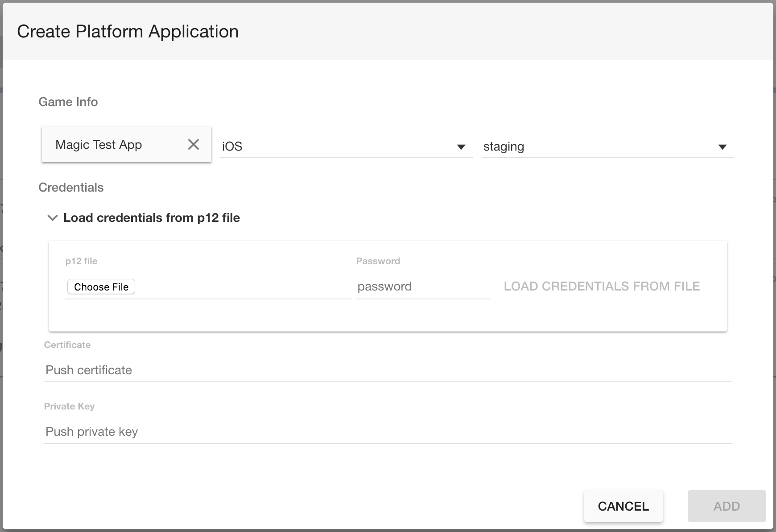Image resolution: width=776 pixels, height=532 pixels.
Task: Click the iOS dropdown arrow
Action: (461, 146)
